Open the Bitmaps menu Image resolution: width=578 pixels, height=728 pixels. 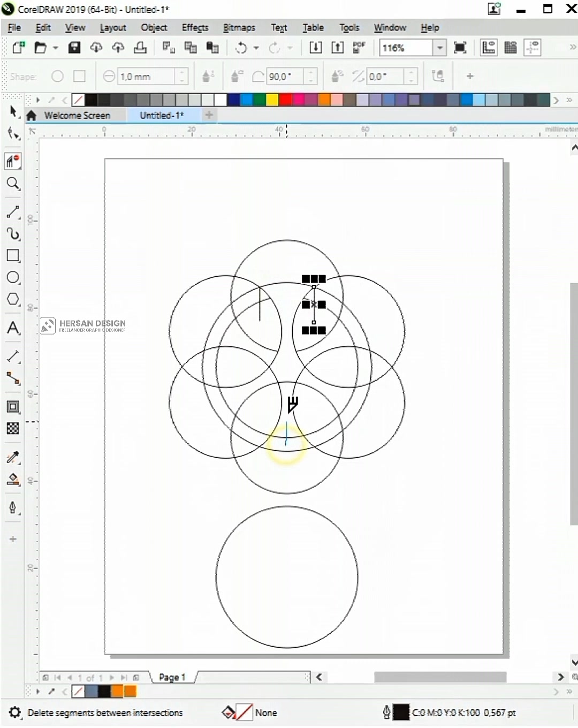(239, 27)
